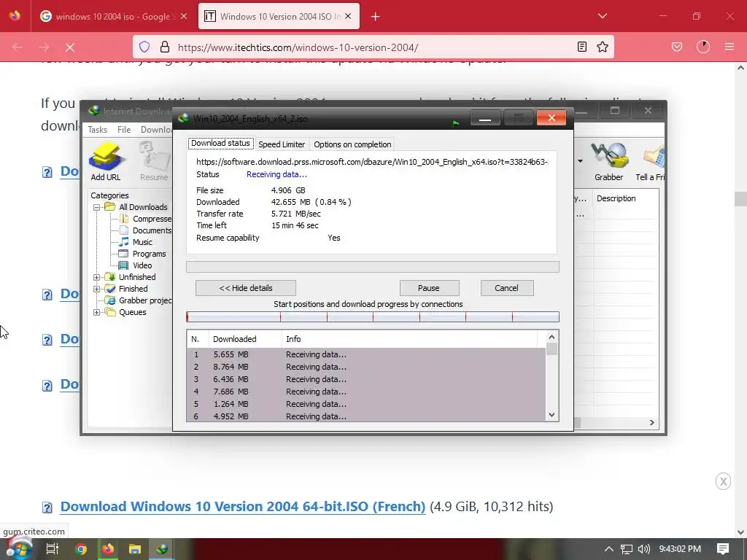Select the Programs category
Image resolution: width=747 pixels, height=560 pixels.
(149, 254)
